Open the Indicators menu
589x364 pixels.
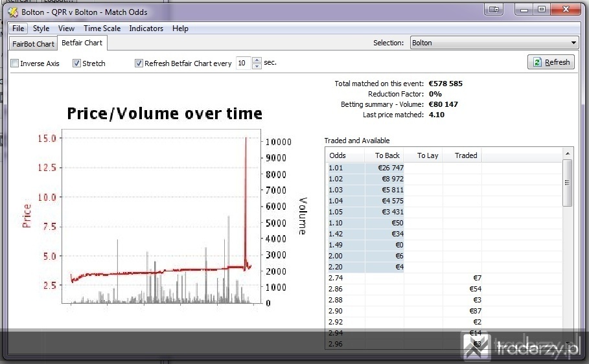pyautogui.click(x=146, y=28)
